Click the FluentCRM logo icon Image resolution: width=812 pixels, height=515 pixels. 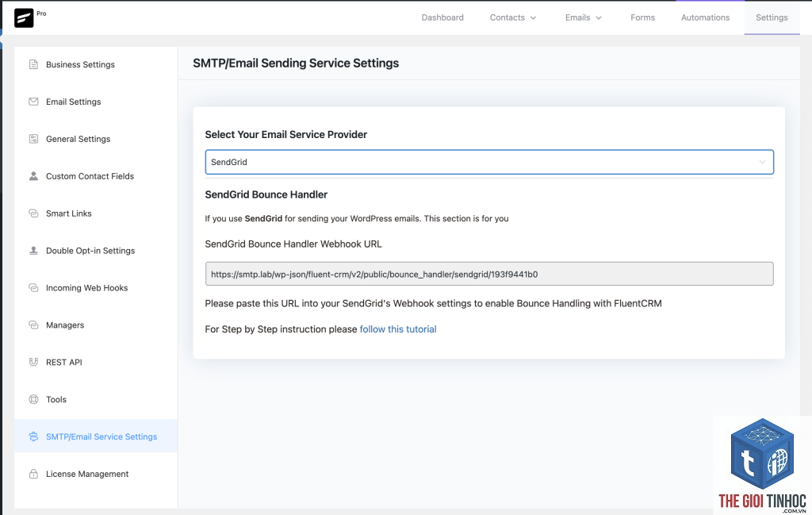(24, 18)
